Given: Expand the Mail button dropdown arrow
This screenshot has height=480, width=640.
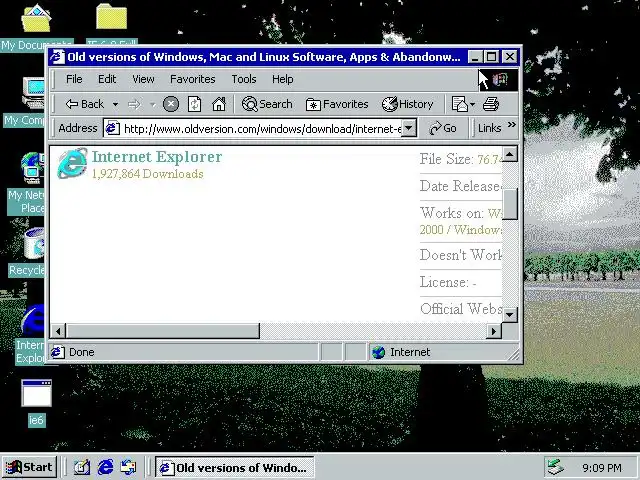Looking at the screenshot, I should pos(472,105).
